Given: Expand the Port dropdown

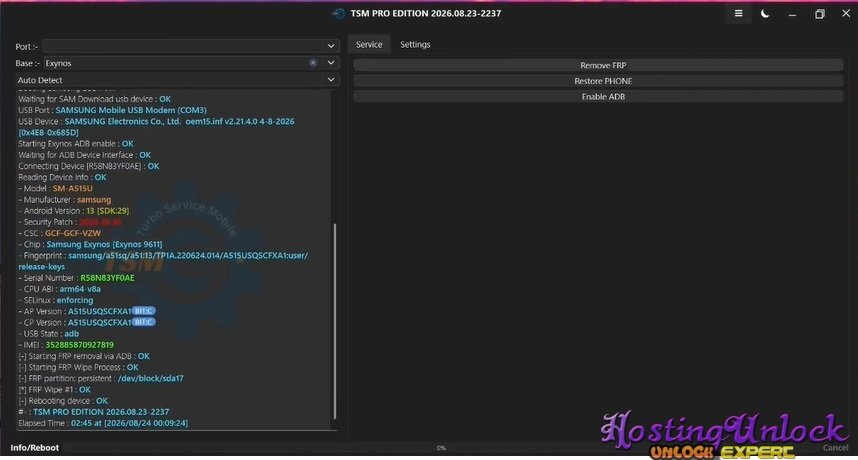Looking at the screenshot, I should tap(331, 46).
